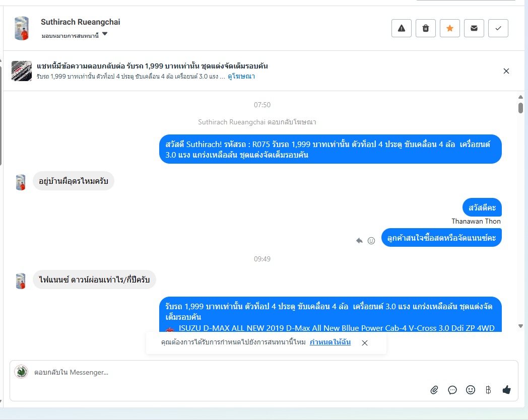Delete conversation using trash icon

[426, 28]
